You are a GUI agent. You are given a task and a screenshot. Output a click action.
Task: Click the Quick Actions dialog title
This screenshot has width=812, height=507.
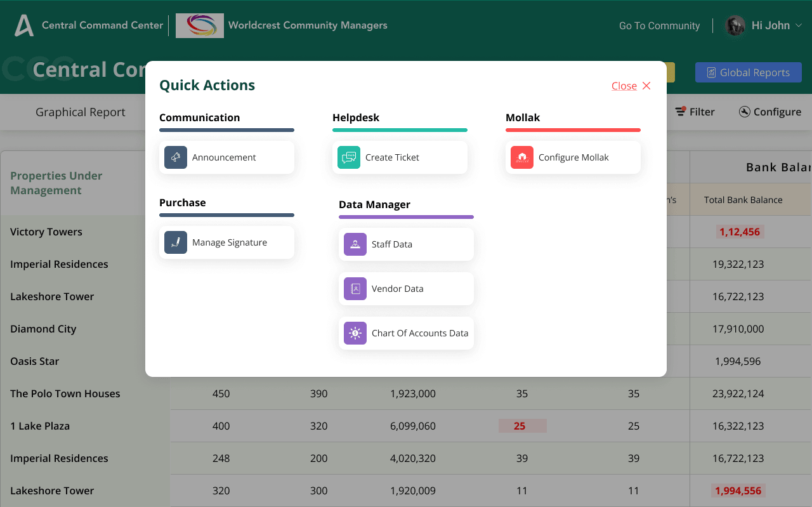[x=207, y=85]
